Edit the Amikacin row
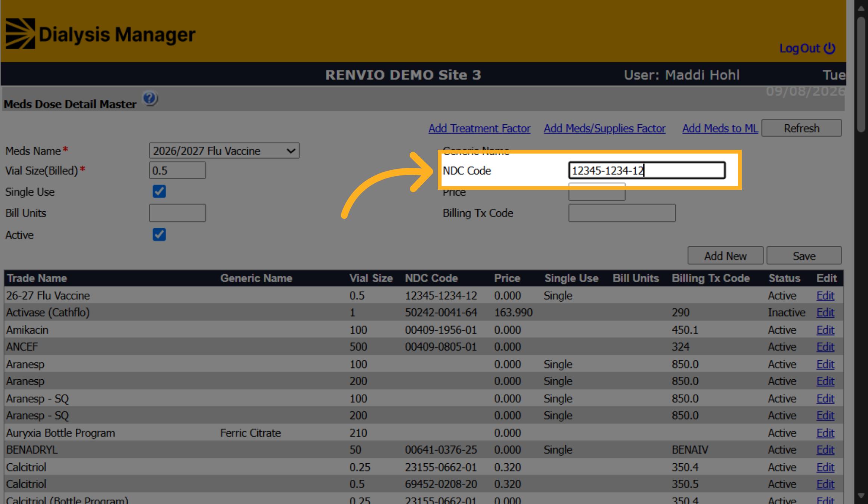Image resolution: width=868 pixels, height=504 pixels. [x=825, y=330]
